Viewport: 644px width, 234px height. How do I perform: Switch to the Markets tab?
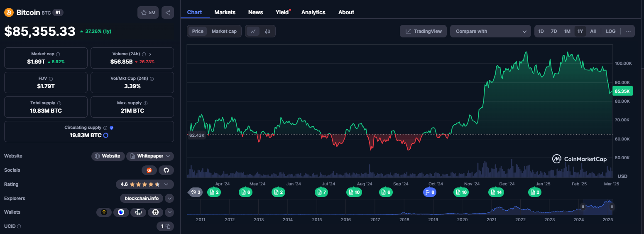pyautogui.click(x=225, y=12)
